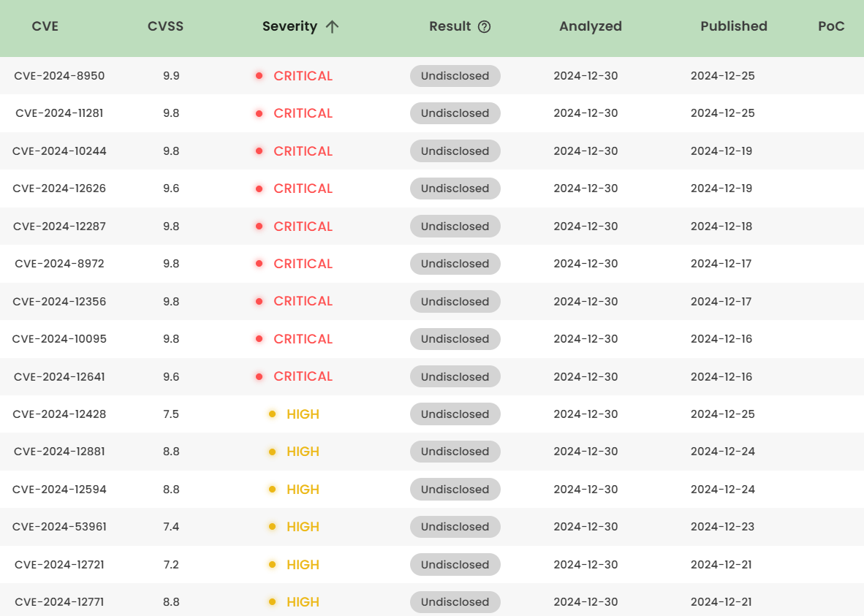This screenshot has width=864, height=616.
Task: Open CVE-2024-12641 entry
Action: [59, 377]
